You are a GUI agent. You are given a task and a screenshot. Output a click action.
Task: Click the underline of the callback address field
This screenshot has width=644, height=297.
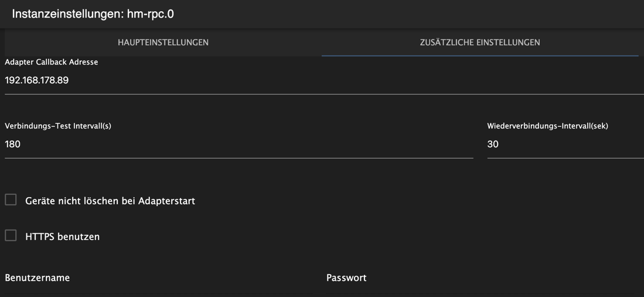tap(324, 94)
